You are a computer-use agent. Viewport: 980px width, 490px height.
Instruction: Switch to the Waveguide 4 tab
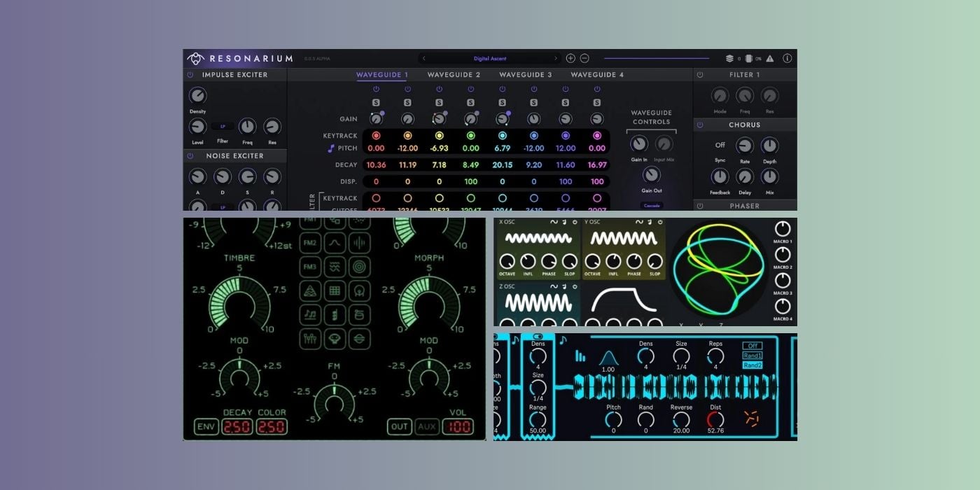pos(597,75)
